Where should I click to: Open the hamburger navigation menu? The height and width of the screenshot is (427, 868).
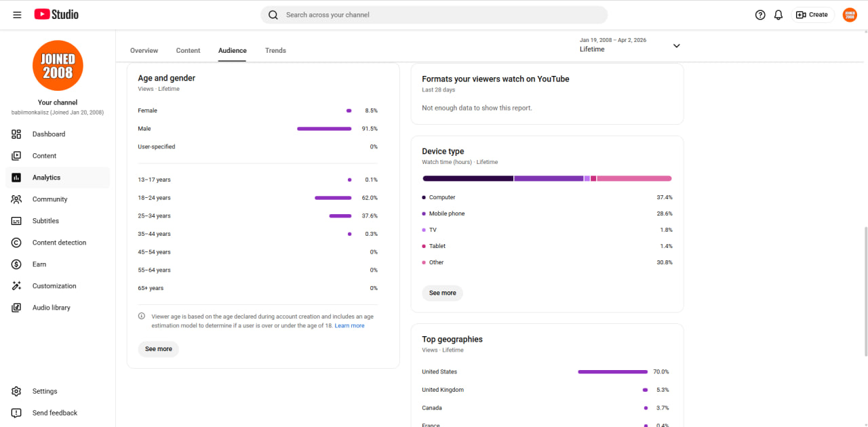click(x=17, y=15)
